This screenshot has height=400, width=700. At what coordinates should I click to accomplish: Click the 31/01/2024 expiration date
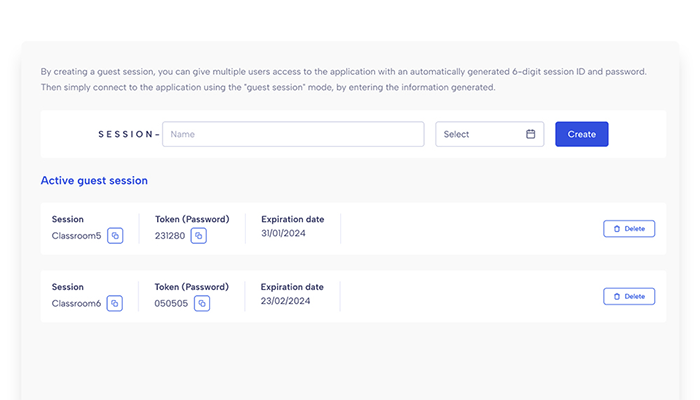point(283,233)
